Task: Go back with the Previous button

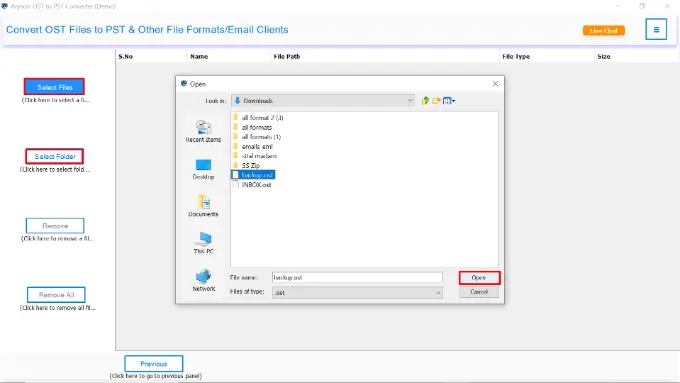Action: tap(154, 363)
